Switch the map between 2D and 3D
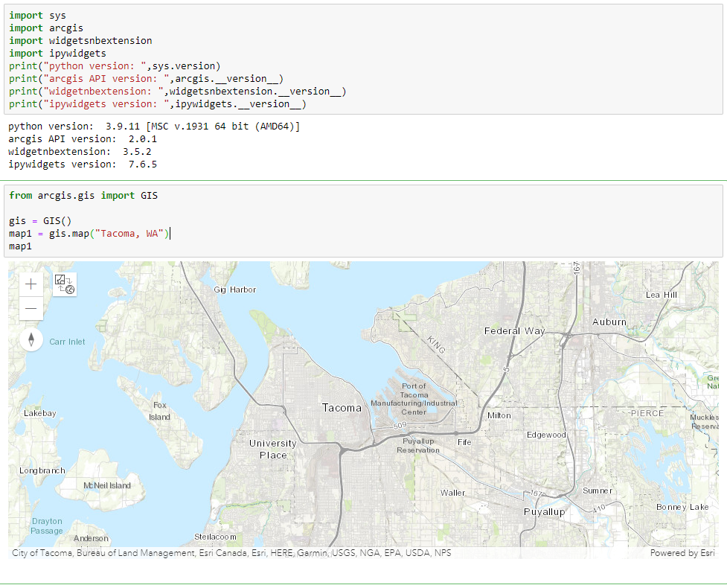The image size is (727, 588). (65, 284)
